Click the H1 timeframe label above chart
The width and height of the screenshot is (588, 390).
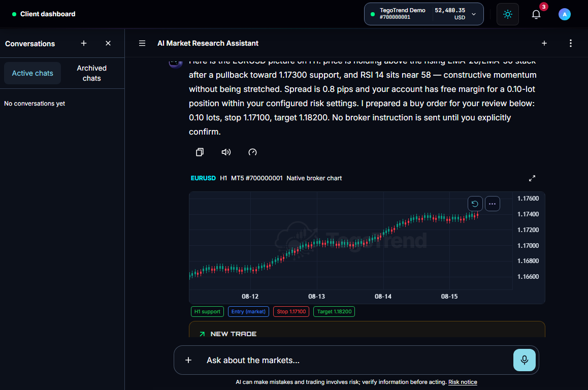tap(223, 178)
